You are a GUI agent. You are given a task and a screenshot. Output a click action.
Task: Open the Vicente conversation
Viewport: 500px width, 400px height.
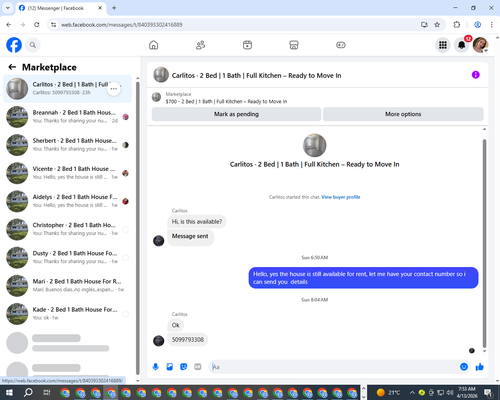(67, 173)
